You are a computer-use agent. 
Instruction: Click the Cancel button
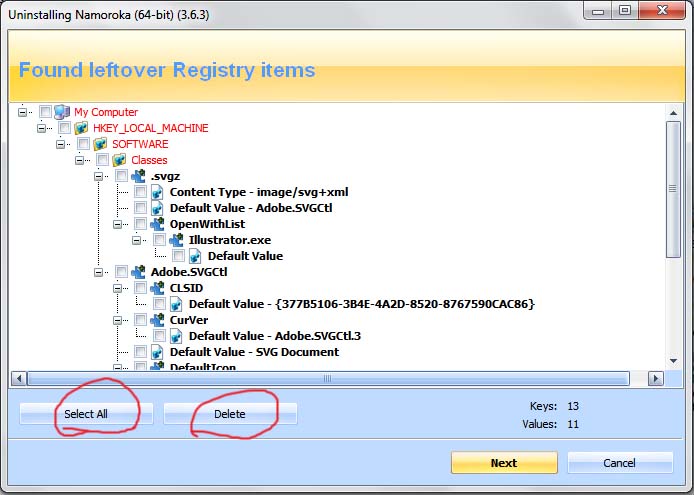[620, 463]
